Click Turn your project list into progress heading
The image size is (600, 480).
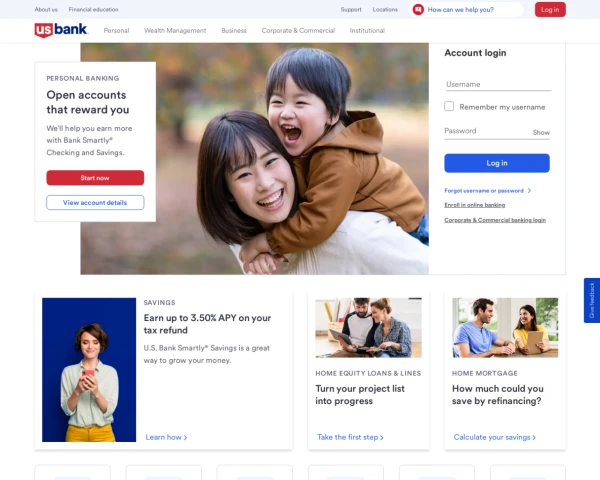pyautogui.click(x=360, y=395)
